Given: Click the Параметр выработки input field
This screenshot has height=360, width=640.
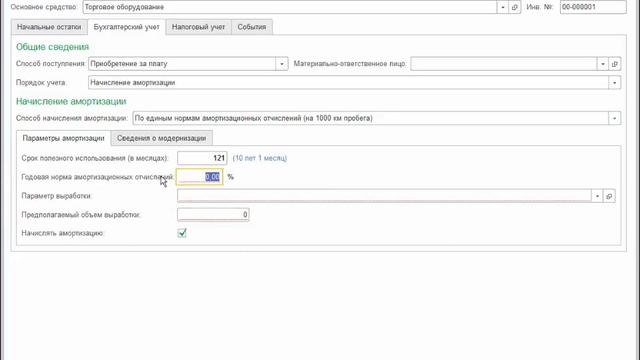Looking at the screenshot, I should coord(384,196).
